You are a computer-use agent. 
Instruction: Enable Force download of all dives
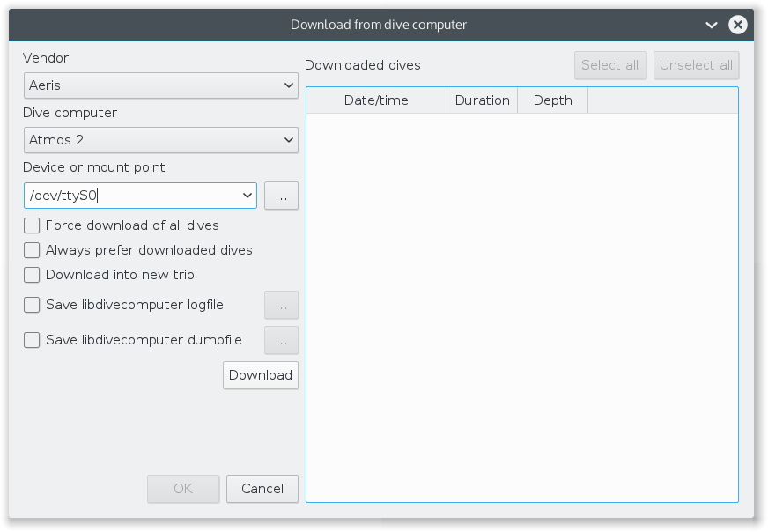pyautogui.click(x=32, y=225)
